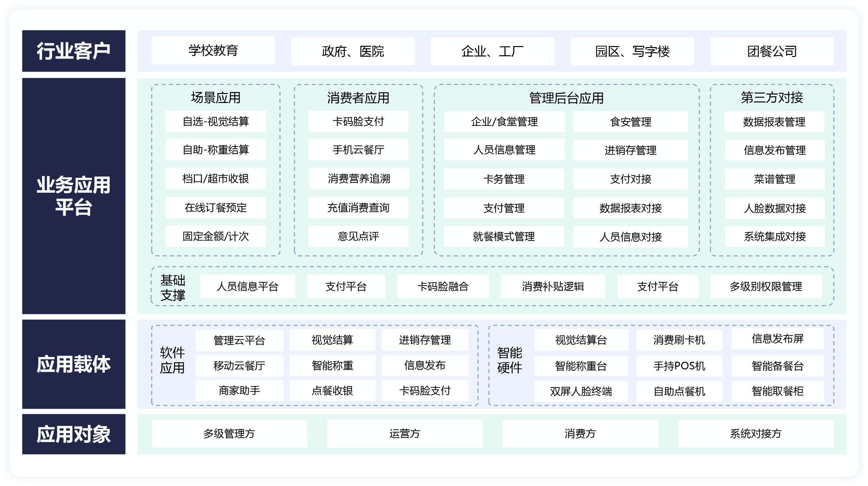Click the 企业/食堂管理 item

[504, 121]
